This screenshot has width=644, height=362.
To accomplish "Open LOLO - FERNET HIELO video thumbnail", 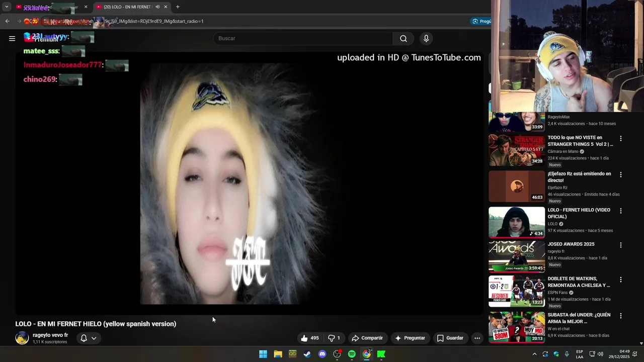I will pyautogui.click(x=517, y=222).
